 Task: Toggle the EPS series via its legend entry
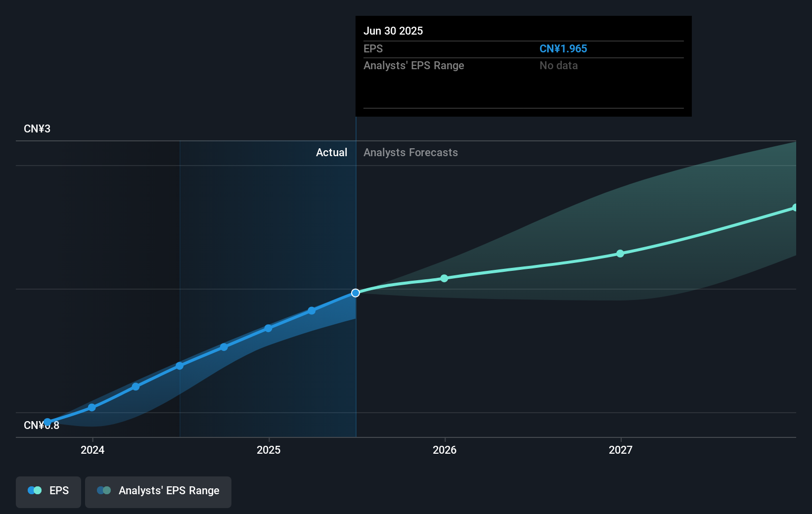(x=48, y=490)
